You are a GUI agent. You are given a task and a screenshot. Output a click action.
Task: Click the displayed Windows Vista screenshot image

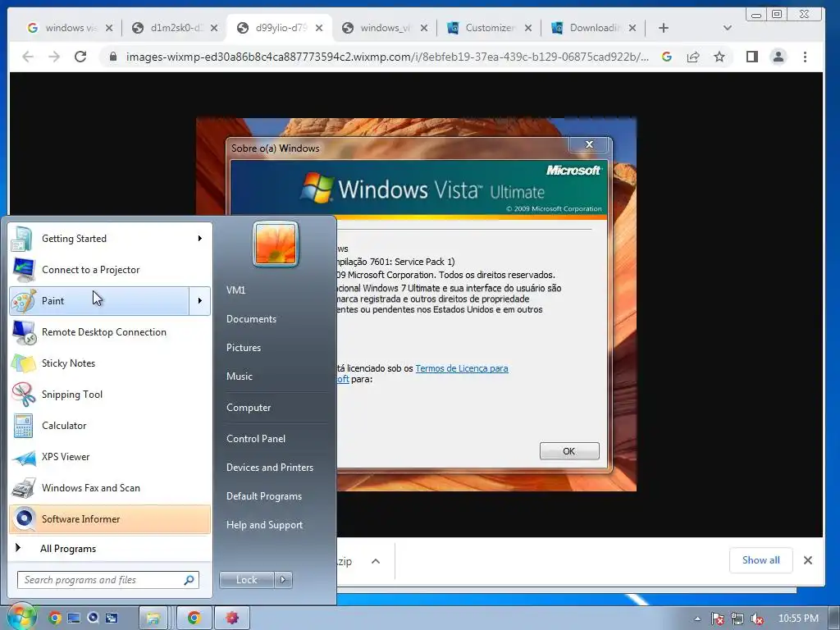[416, 304]
